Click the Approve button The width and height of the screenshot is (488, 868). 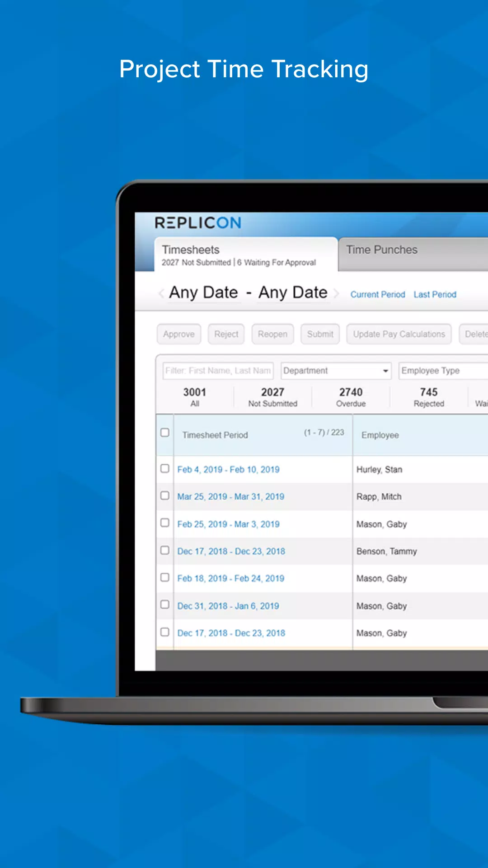click(x=179, y=334)
